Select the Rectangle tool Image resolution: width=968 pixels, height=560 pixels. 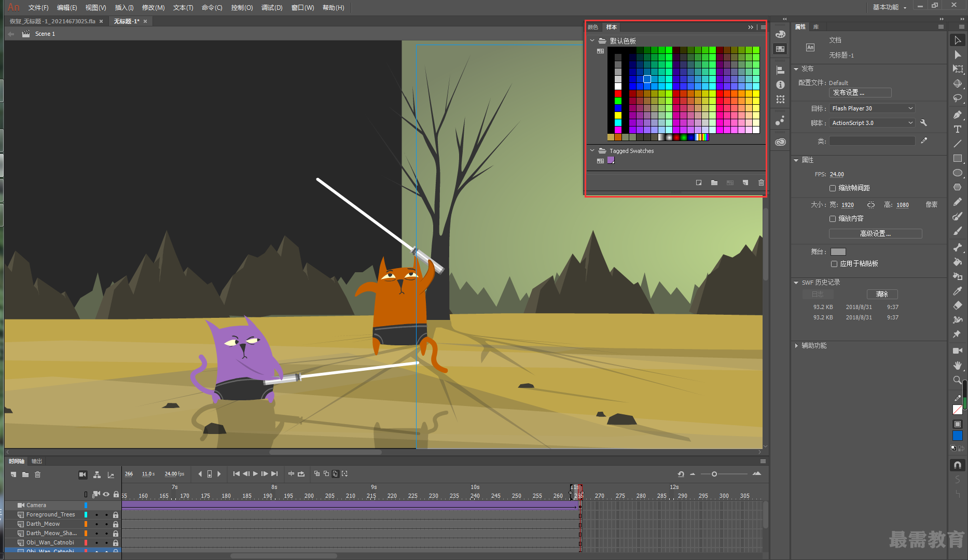click(x=958, y=158)
